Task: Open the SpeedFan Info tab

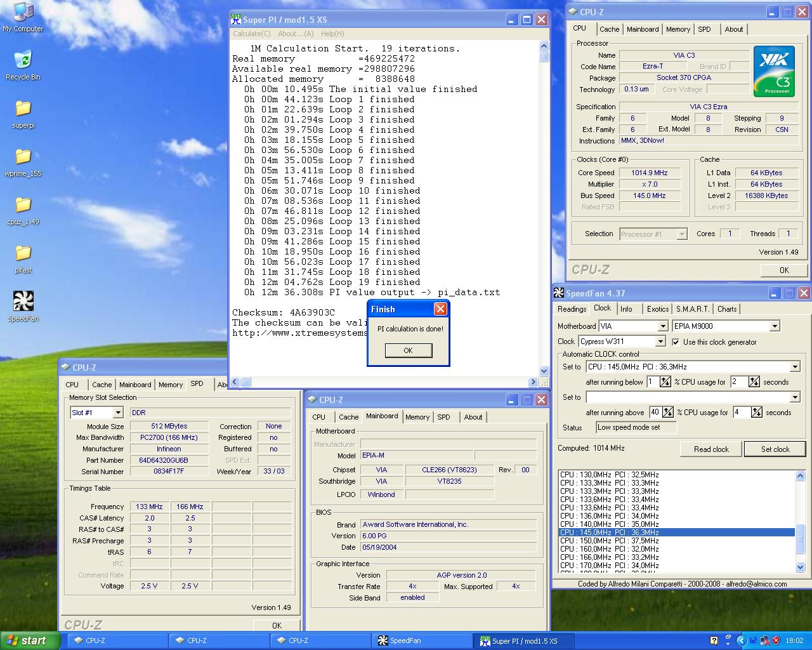Action: pyautogui.click(x=626, y=309)
